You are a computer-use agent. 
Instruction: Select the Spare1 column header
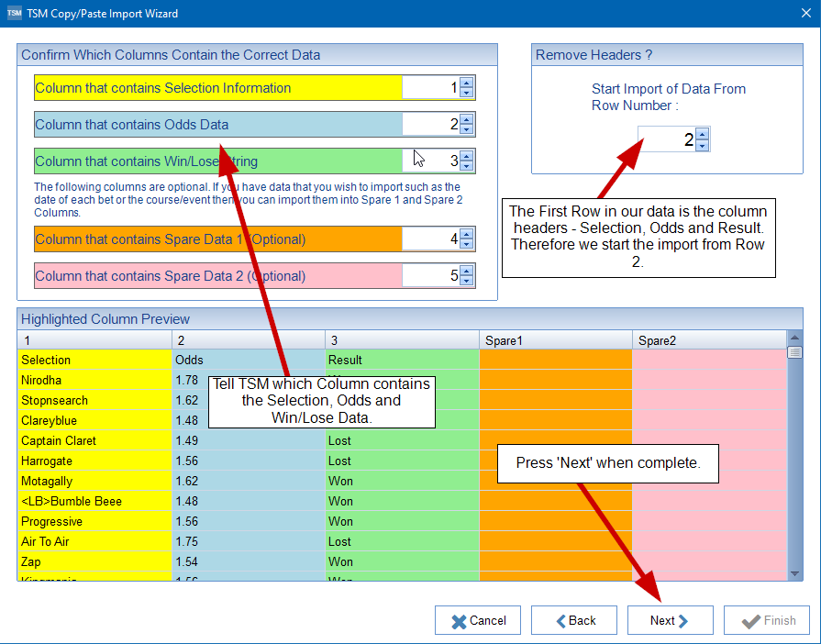point(556,340)
